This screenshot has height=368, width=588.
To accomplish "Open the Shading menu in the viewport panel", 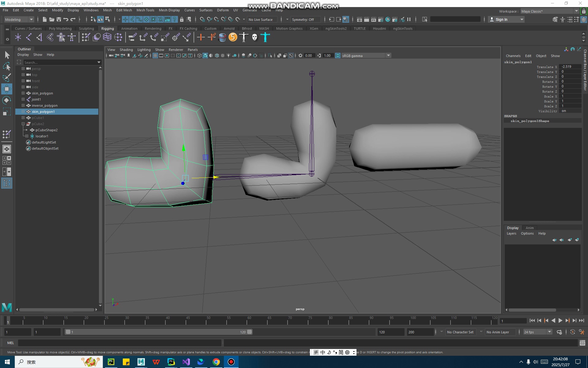I will [x=126, y=49].
